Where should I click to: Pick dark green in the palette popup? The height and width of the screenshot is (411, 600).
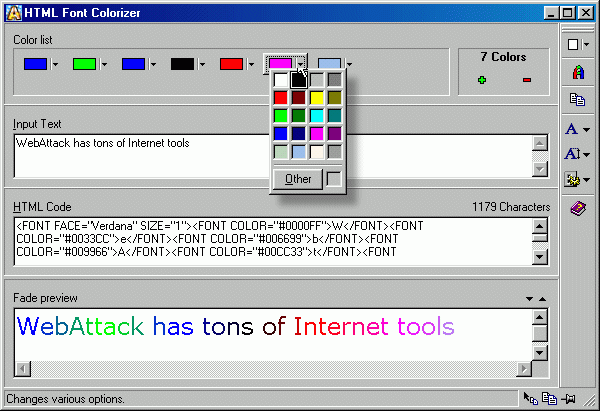[x=298, y=116]
